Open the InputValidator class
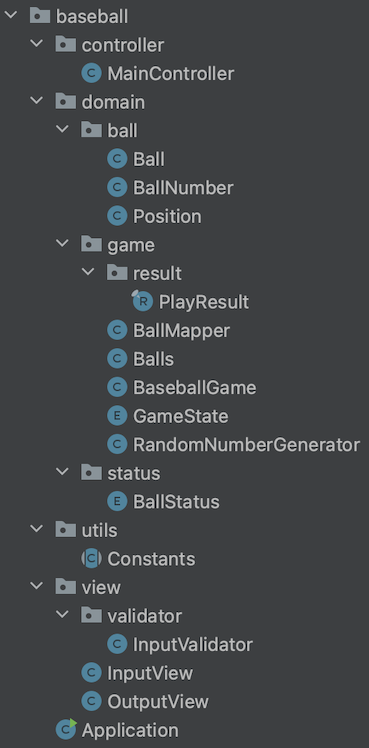The height and width of the screenshot is (748, 369). tap(193, 644)
